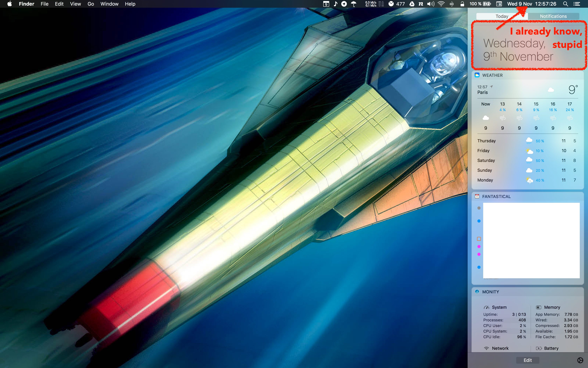Click the Sunday forecast row
The height and width of the screenshot is (368, 588).
coord(527,170)
